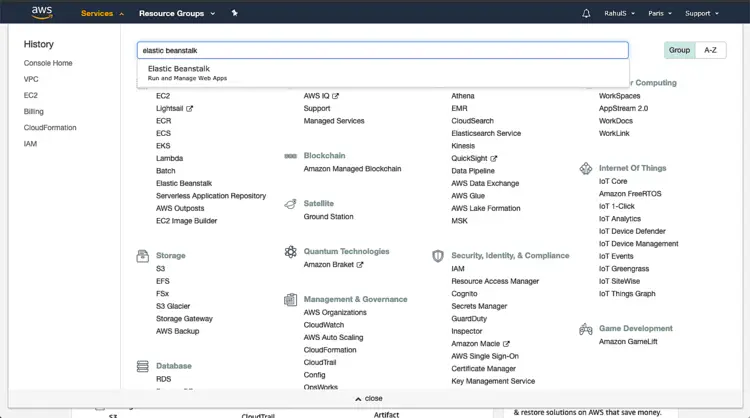The image size is (750, 418).
Task: Collapse the services panel with close
Action: [368, 398]
